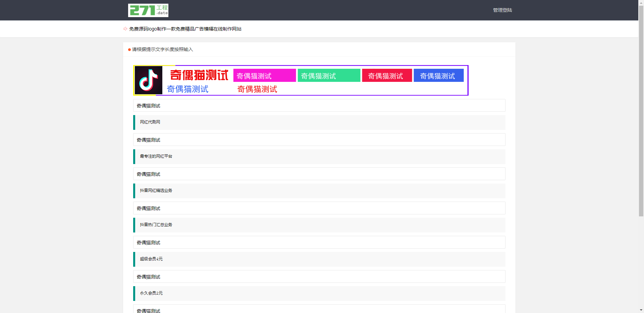Click the large red bold 奇偶猫测试 banner text
This screenshot has height=313, width=644.
coord(199,75)
